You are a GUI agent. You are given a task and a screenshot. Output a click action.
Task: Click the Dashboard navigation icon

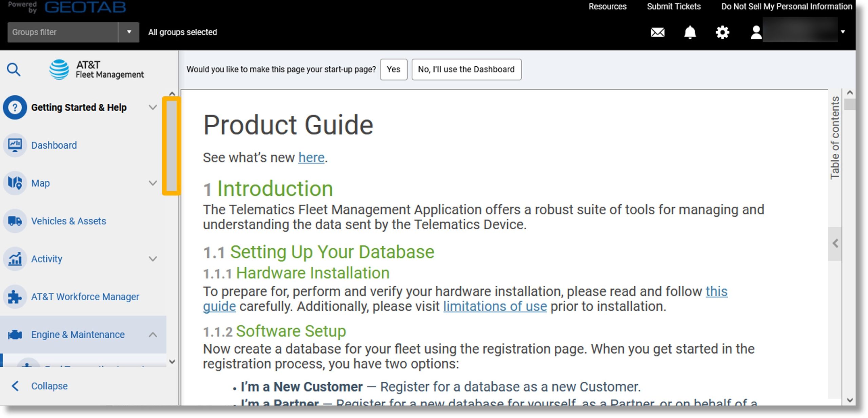tap(15, 145)
